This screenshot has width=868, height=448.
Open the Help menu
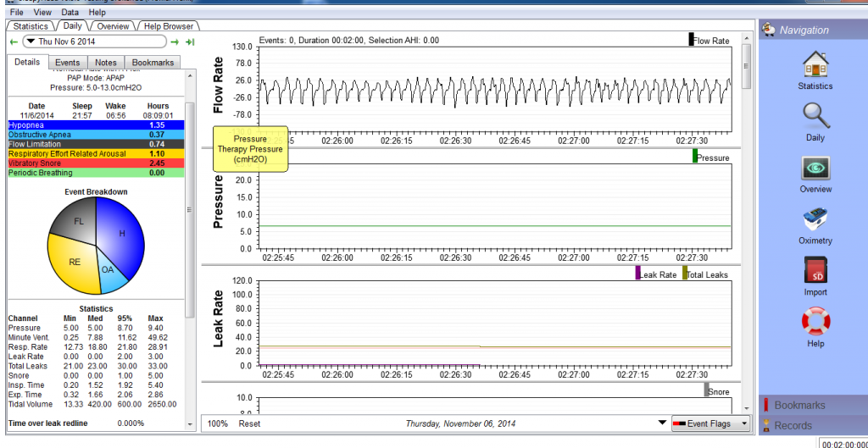(97, 12)
